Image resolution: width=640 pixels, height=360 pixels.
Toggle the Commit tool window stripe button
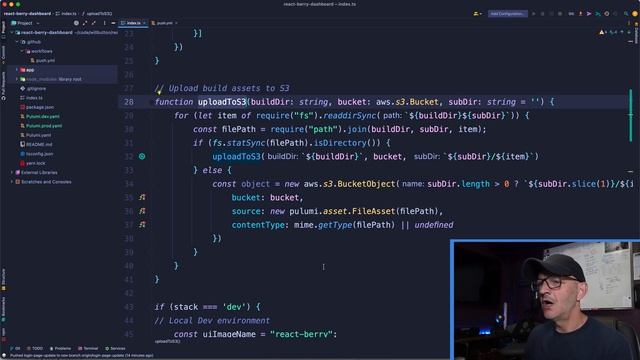click(3, 54)
